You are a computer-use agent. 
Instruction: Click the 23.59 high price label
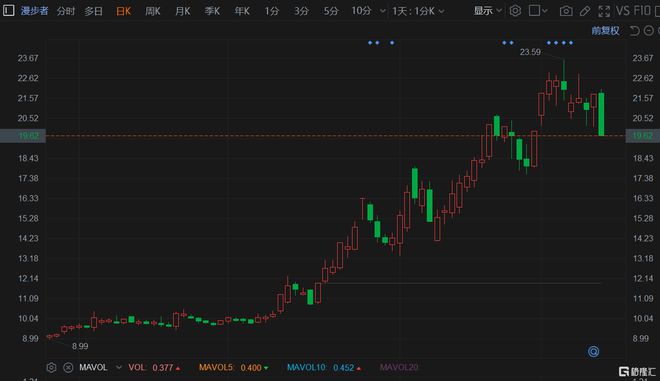coord(530,52)
